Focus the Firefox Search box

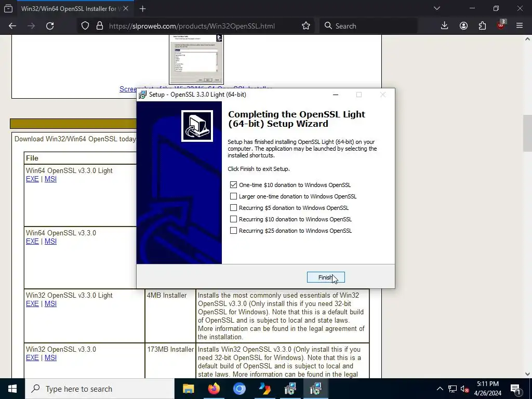tap(368, 26)
